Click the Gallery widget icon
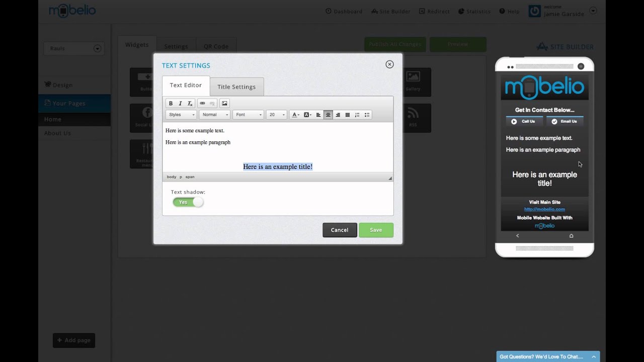The image size is (644, 362). coord(413,82)
